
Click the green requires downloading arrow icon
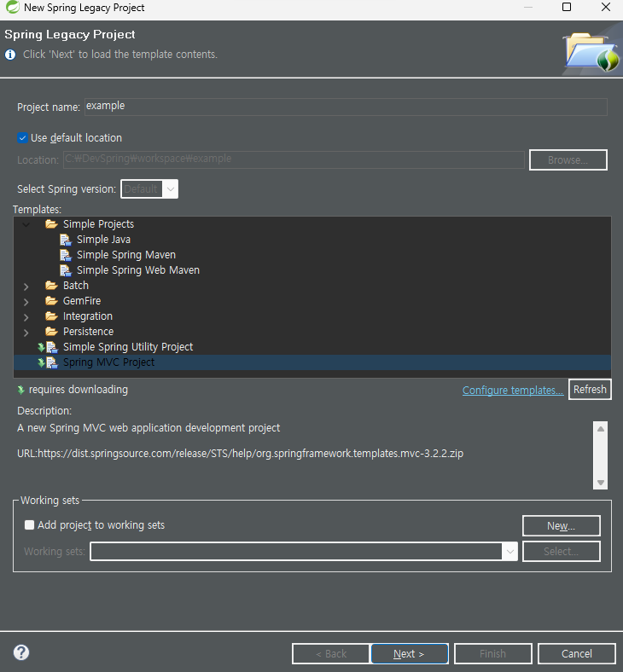[x=20, y=390]
